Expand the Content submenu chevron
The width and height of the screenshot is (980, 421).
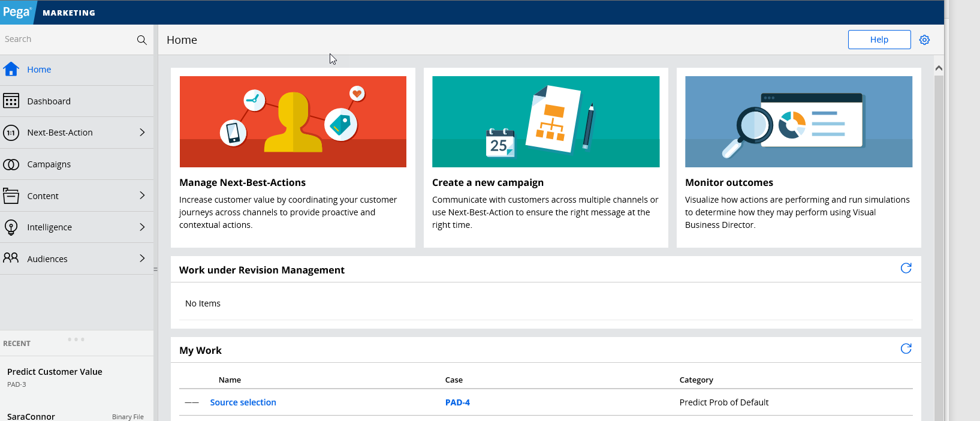(142, 196)
